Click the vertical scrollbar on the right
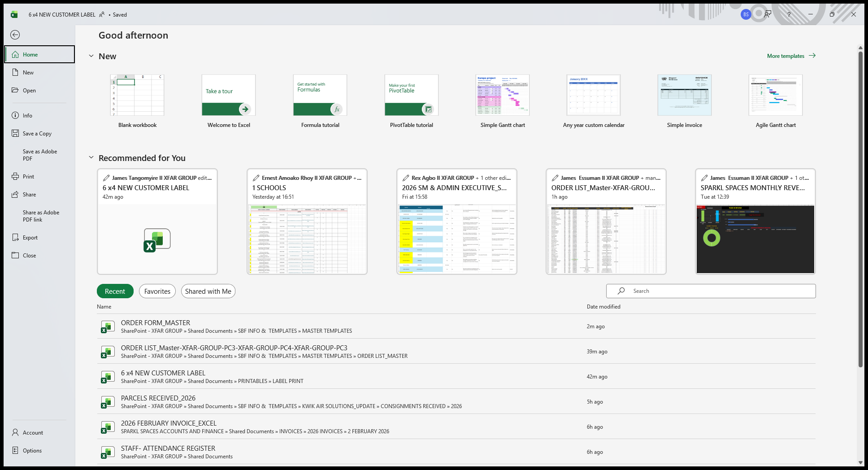Viewport: 868px width, 470px height. click(x=860, y=206)
